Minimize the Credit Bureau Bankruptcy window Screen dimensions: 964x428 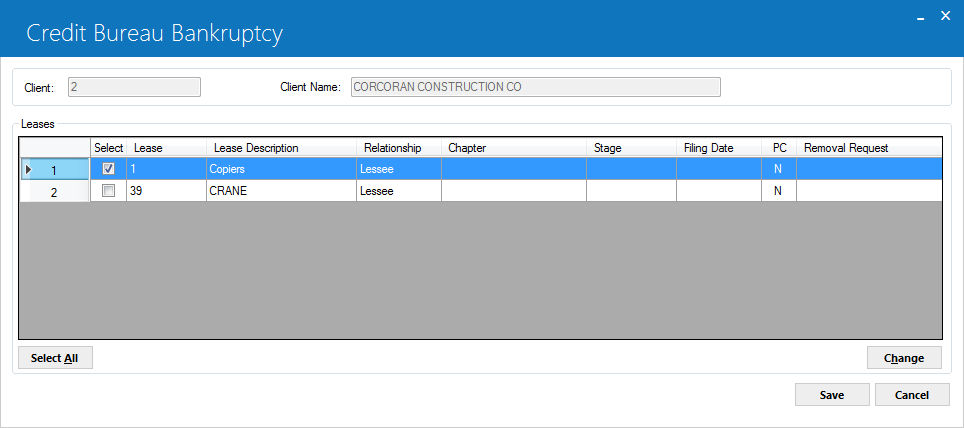click(x=920, y=17)
